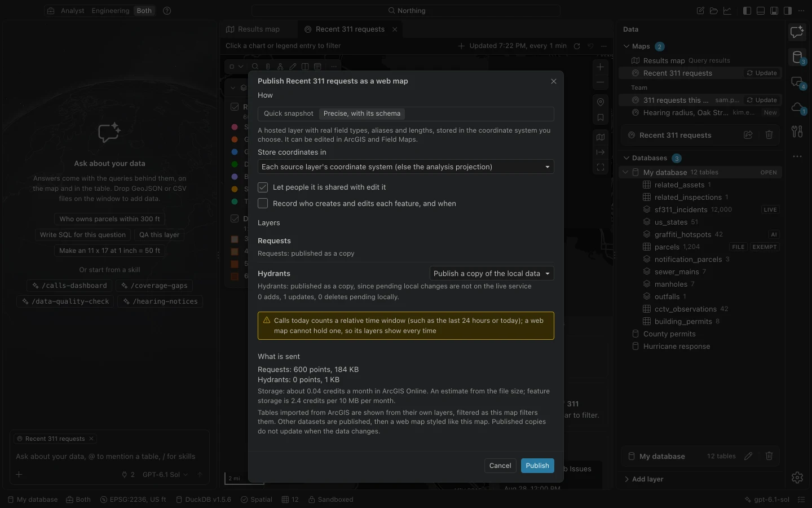Click the trash icon beside Recent 311 requests

tap(769, 135)
